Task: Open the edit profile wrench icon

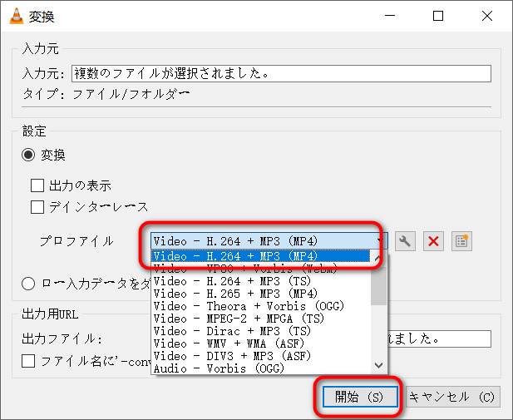Action: point(405,241)
